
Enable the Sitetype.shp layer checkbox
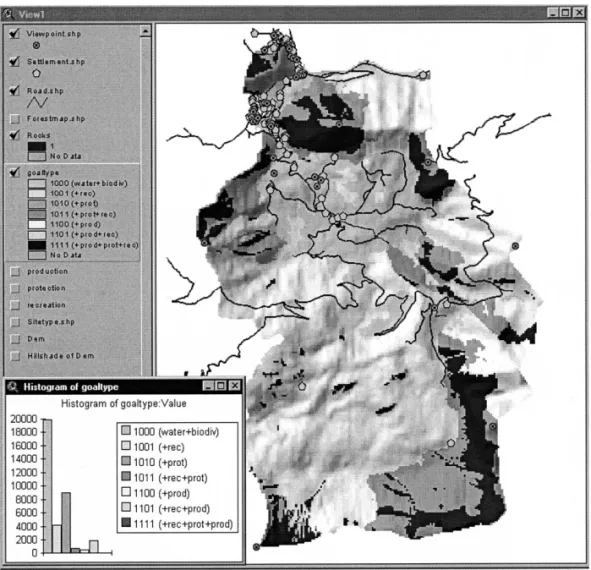pyautogui.click(x=15, y=322)
